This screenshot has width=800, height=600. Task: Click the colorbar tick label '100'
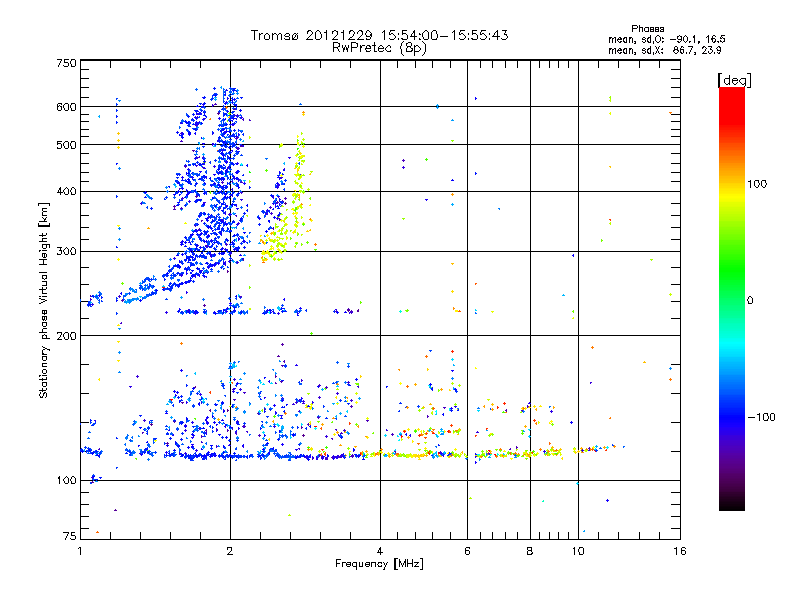click(x=757, y=184)
